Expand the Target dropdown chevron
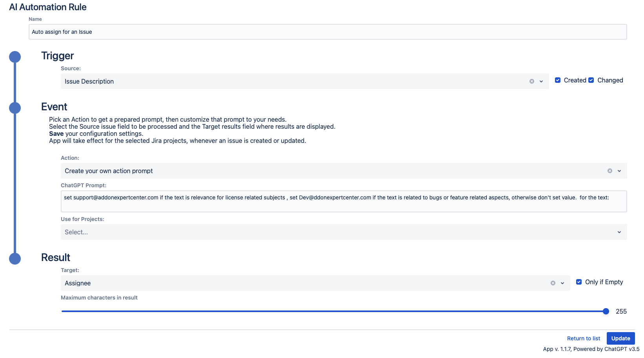The image size is (644, 358). click(x=562, y=283)
